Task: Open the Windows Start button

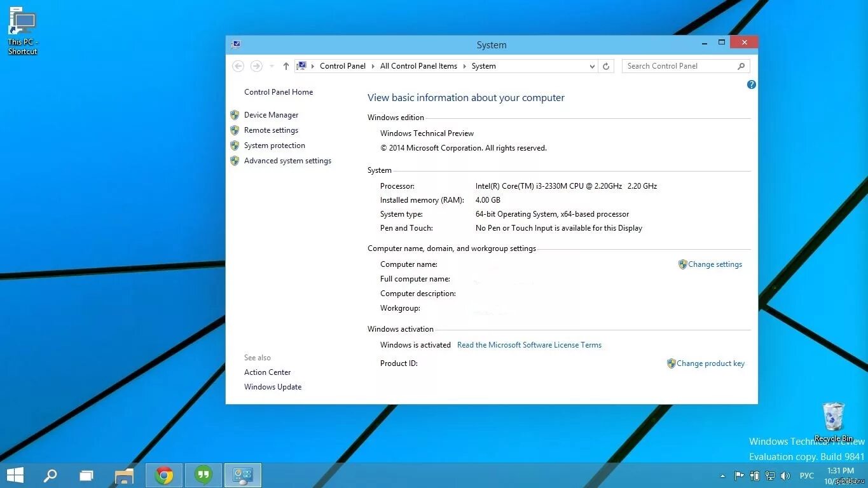Action: click(x=15, y=475)
